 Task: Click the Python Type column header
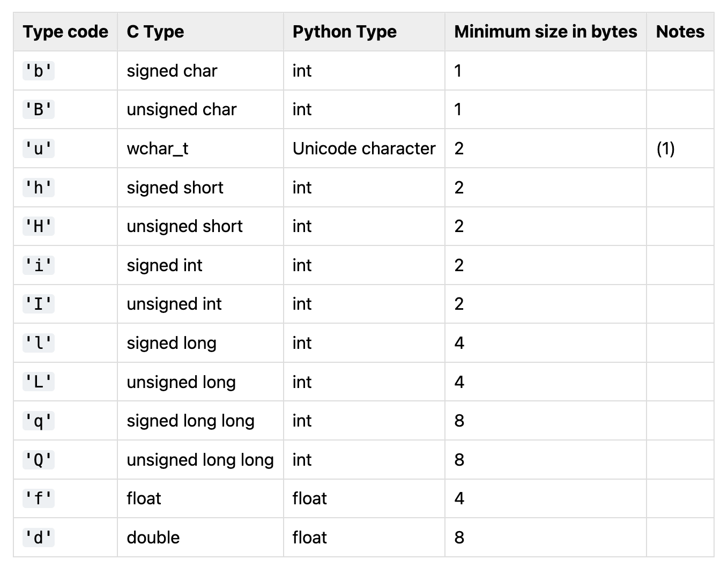tap(345, 32)
